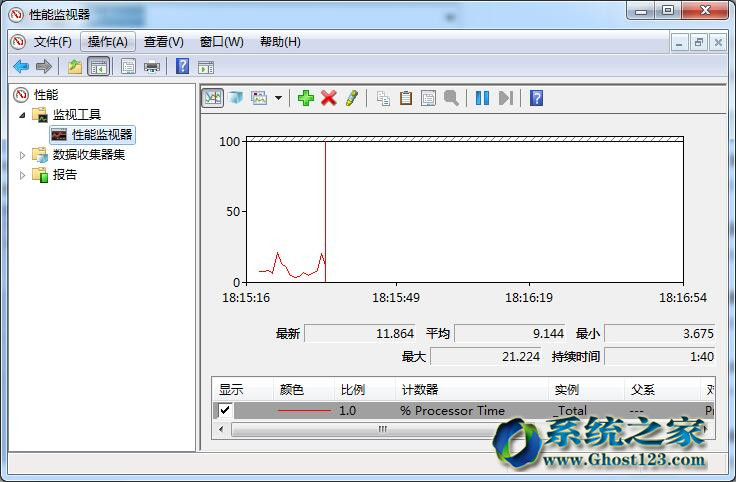The width and height of the screenshot is (736, 482).
Task: Click Paste counter list clipboard icon
Action: (x=406, y=98)
